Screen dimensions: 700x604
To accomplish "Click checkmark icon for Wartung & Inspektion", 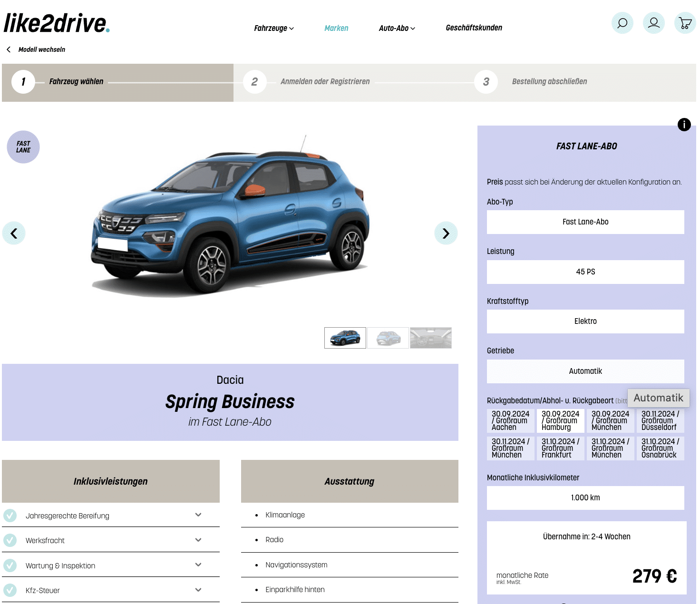I will pyautogui.click(x=10, y=565).
